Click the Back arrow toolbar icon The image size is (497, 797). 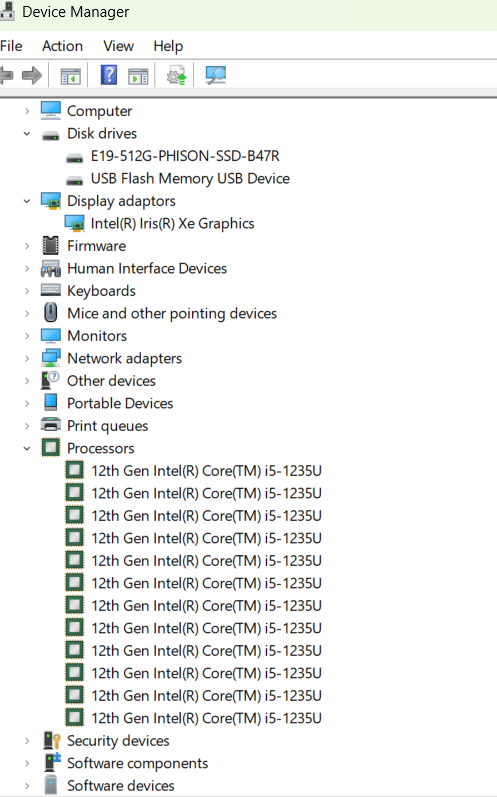pos(6,76)
